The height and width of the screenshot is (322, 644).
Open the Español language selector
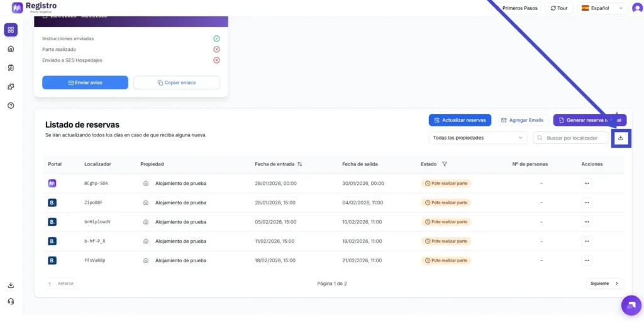pos(602,8)
